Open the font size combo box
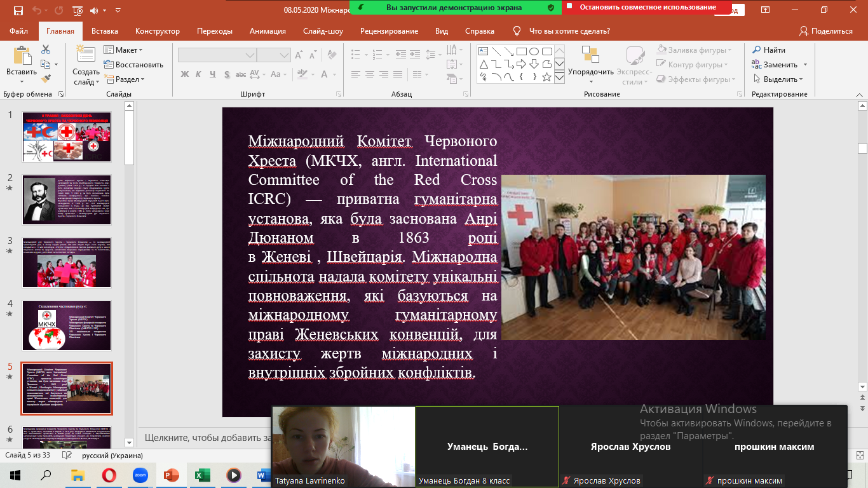Image resolution: width=868 pixels, height=488 pixels. click(274, 55)
